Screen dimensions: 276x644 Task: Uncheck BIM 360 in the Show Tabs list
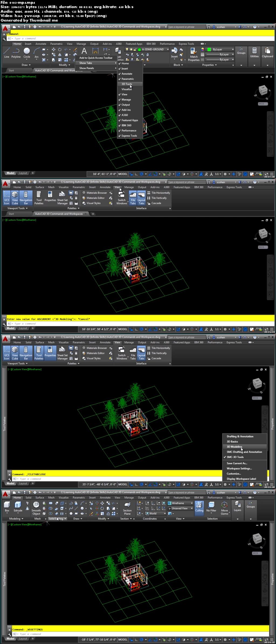pyautogui.click(x=126, y=125)
